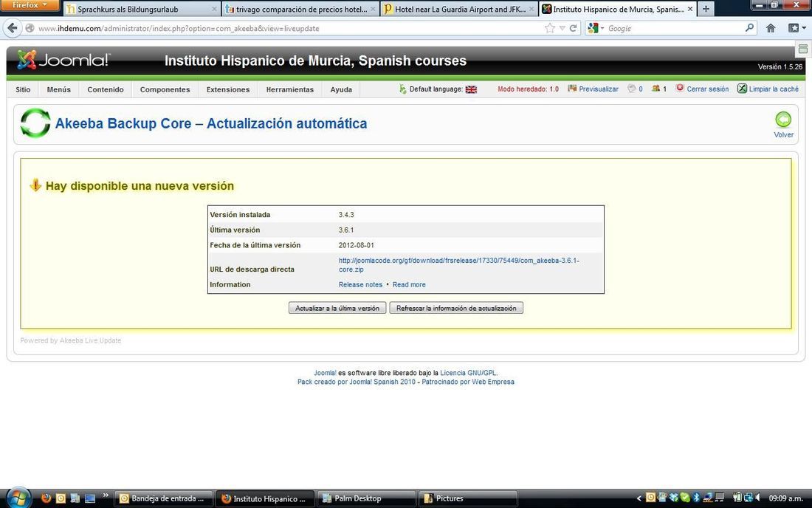
Task: Click the Joomla! logo in header
Action: pos(63,60)
